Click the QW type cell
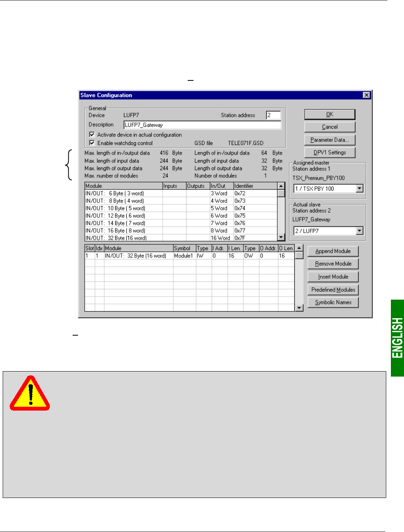Screen dimensions: 404x532 point(251,256)
